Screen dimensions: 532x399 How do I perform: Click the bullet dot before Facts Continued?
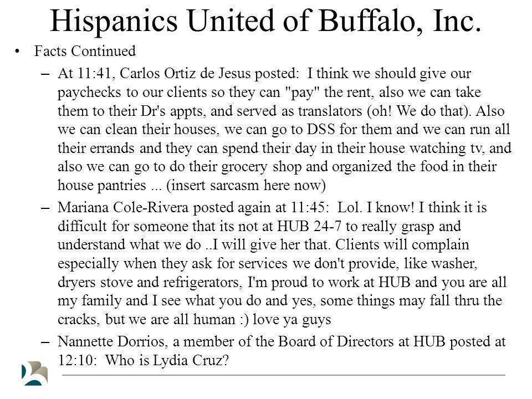[x=17, y=52]
